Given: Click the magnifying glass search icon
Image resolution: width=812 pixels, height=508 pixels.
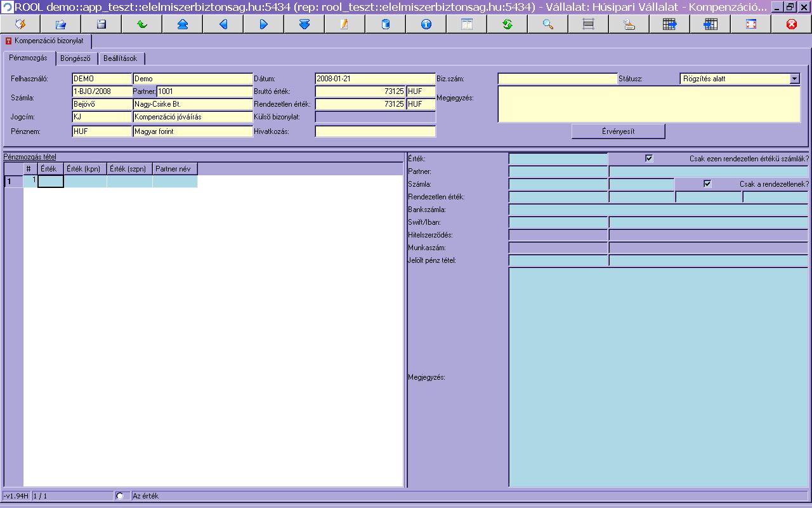Looking at the screenshot, I should [x=548, y=24].
